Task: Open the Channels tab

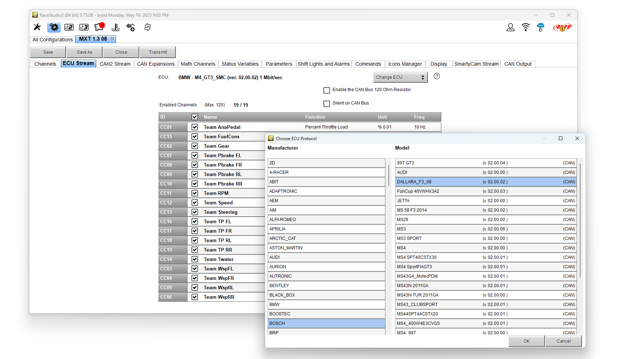Action: coord(45,64)
